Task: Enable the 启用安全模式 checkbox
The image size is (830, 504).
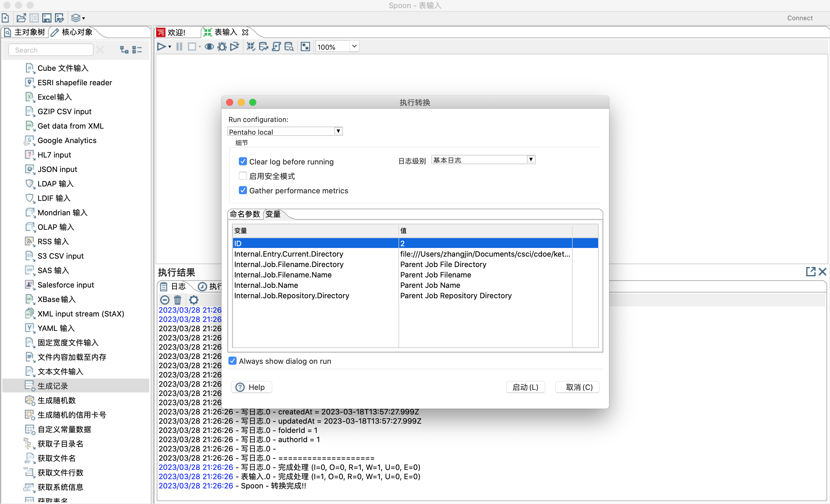Action: pyautogui.click(x=243, y=176)
